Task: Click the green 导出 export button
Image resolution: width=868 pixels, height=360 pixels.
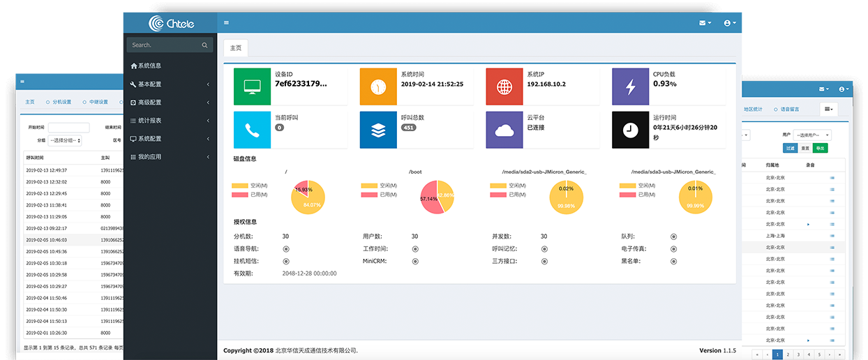Action: tap(820, 149)
